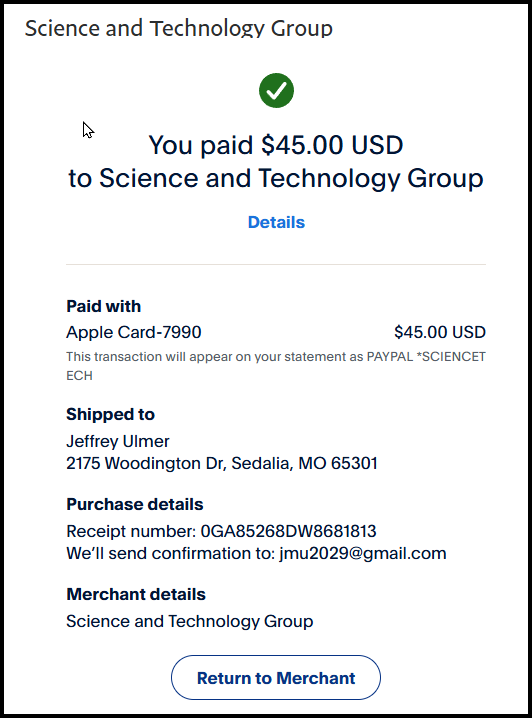Click 'to Science and Technology Group' heading line
Image resolution: width=532 pixels, height=718 pixels.
point(276,178)
